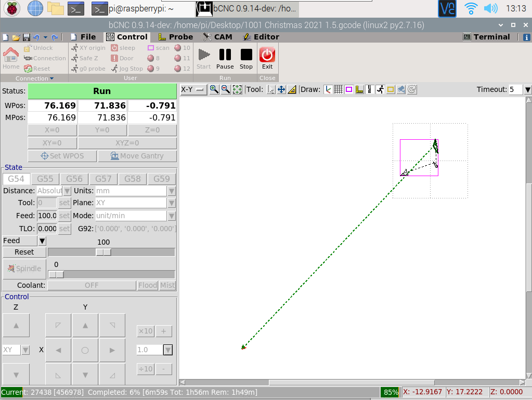Run the g0 probe user command
This screenshot has height=400, width=532.
click(x=88, y=69)
